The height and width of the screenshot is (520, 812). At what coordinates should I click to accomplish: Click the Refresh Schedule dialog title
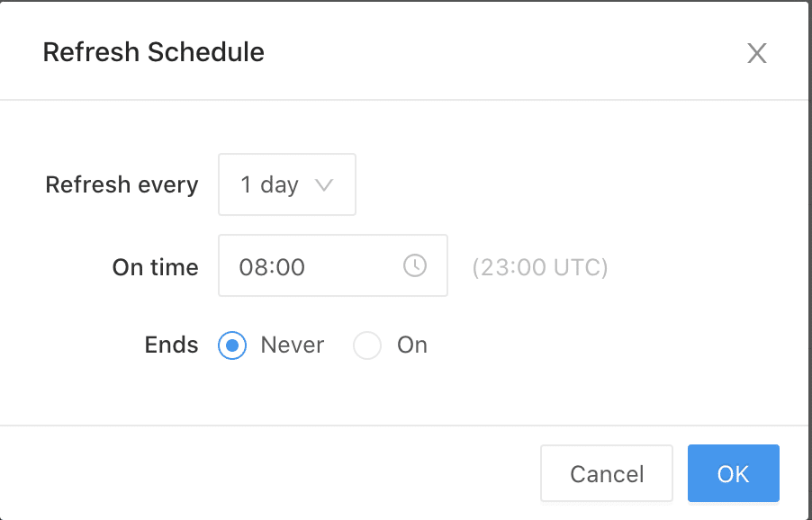[x=154, y=52]
